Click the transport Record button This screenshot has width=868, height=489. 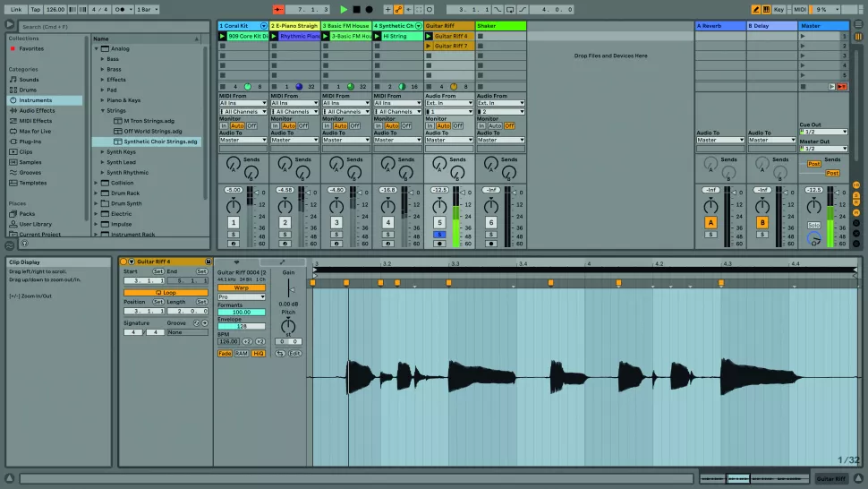pos(368,9)
